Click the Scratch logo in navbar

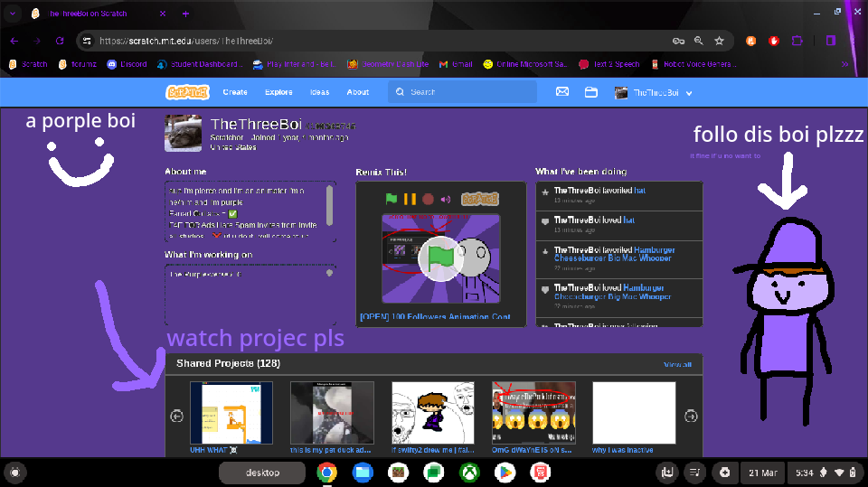pos(188,92)
